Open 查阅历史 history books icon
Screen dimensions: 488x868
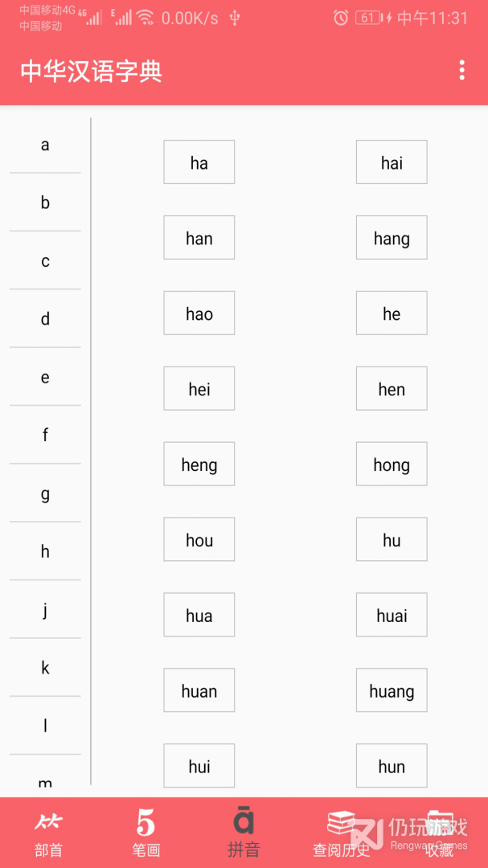point(341,824)
